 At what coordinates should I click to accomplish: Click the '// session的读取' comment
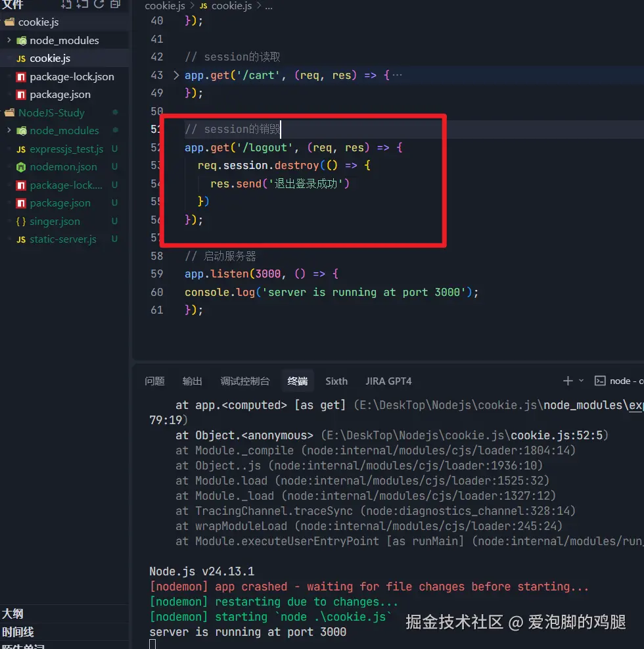(x=233, y=57)
